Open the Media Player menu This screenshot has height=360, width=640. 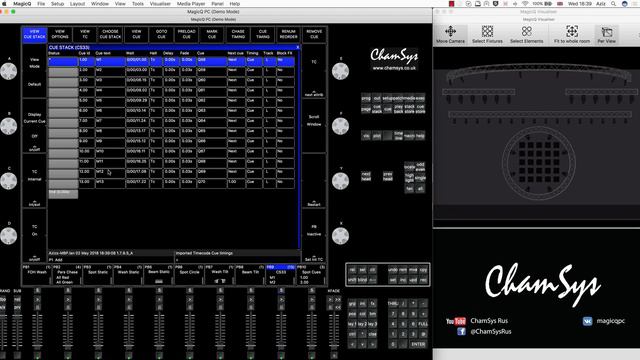click(191, 4)
